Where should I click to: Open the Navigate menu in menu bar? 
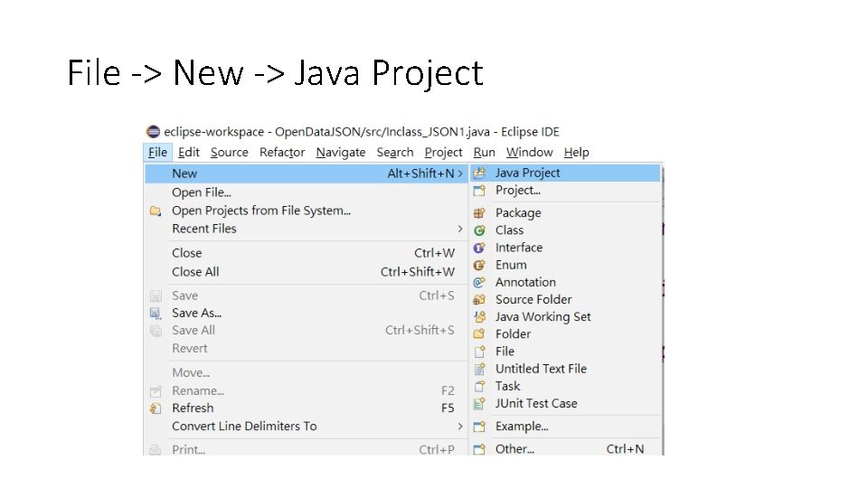(x=341, y=153)
